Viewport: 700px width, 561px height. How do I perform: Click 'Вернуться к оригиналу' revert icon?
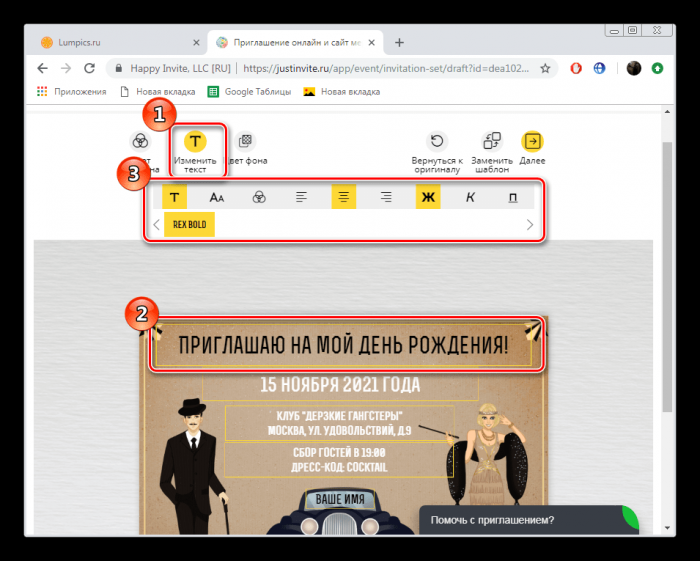[x=437, y=142]
